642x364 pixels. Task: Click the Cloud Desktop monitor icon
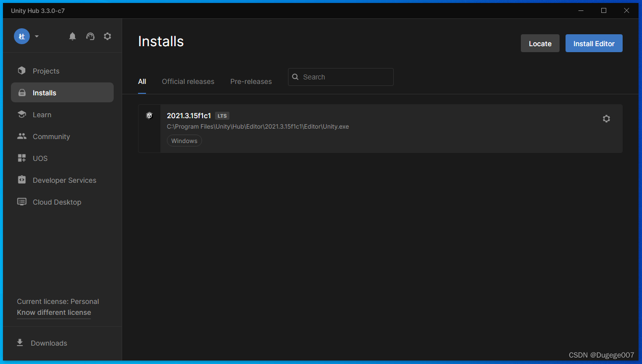[22, 202]
